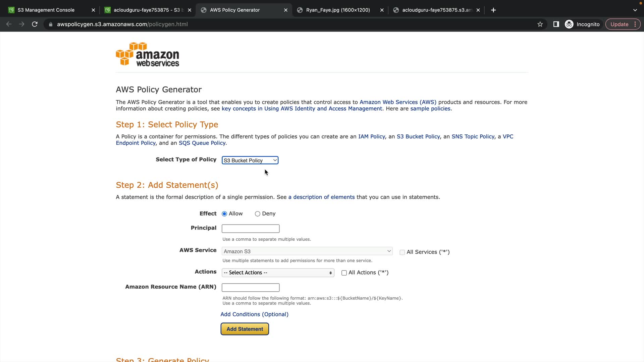Switch to the S3 Management Console tab
This screenshot has width=644, height=362.
(46, 10)
